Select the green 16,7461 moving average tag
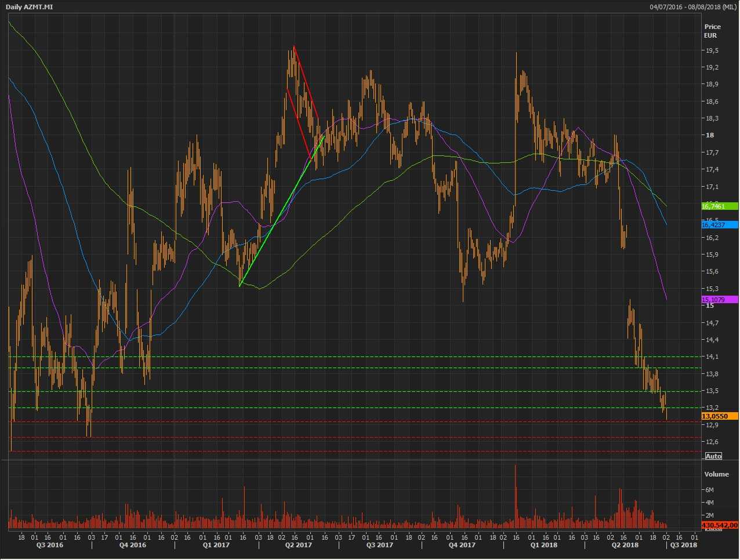The width and height of the screenshot is (740, 560). point(719,206)
